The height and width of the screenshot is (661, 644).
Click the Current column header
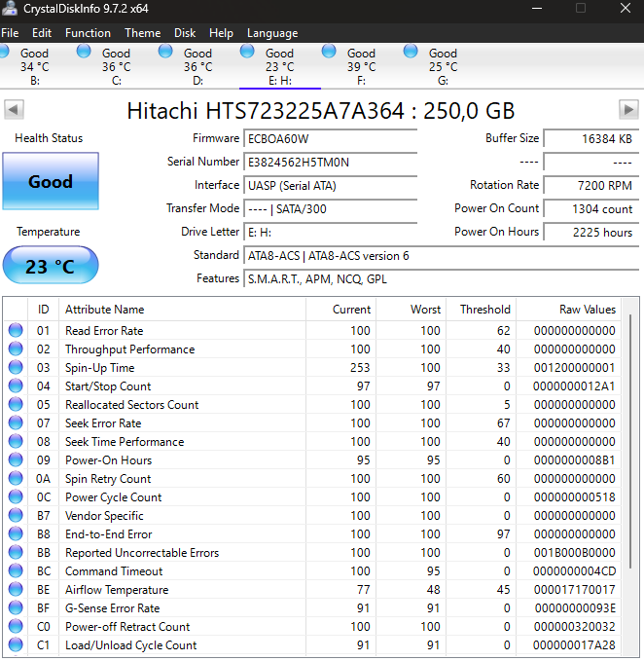point(340,310)
